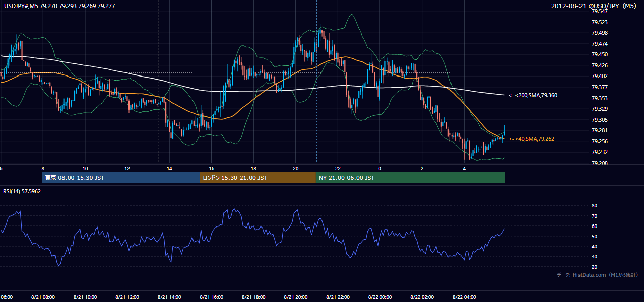
Task: Click the 40 SMA label 79.262
Action: point(532,139)
